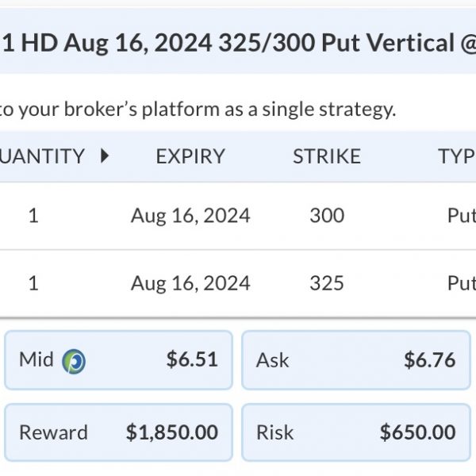This screenshot has width=476, height=476.
Task: Click the Put type in 300 strike row
Action: (462, 216)
